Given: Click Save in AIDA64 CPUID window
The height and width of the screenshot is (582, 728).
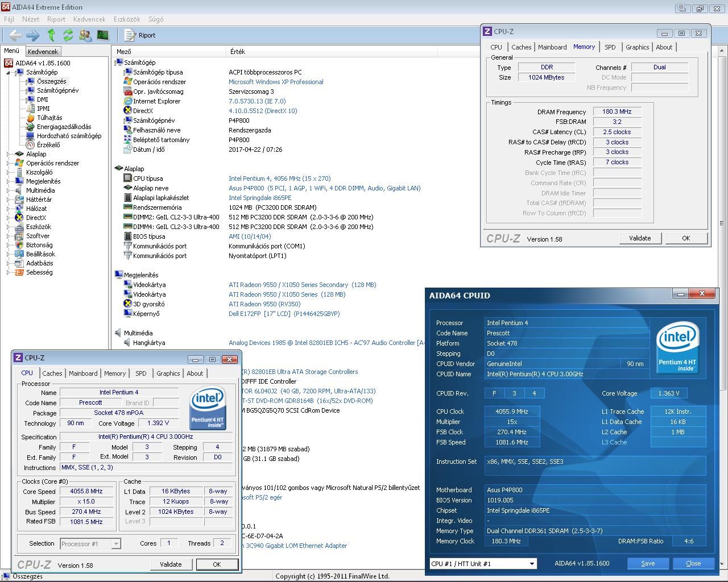Looking at the screenshot, I should coord(648,563).
